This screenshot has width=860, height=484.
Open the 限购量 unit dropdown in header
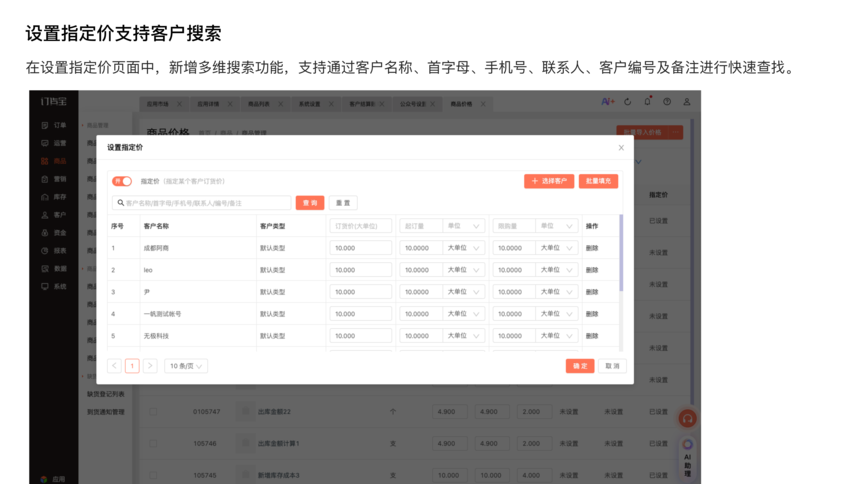point(556,226)
